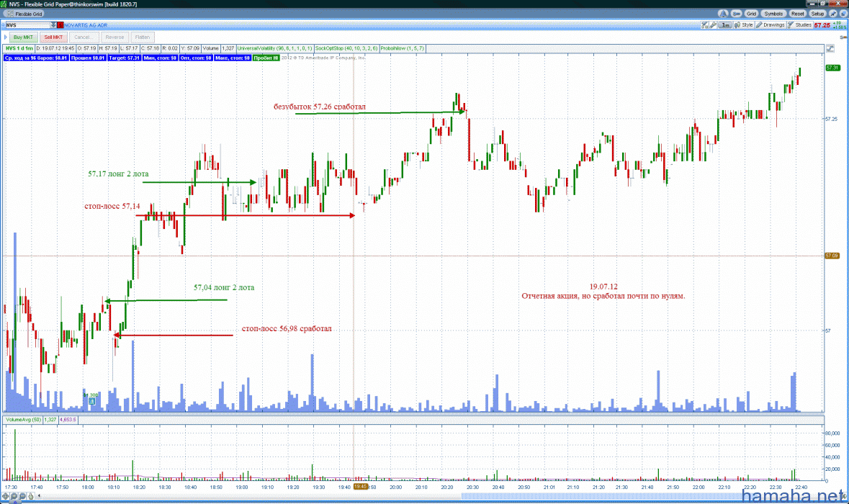The width and height of the screenshot is (849, 504).
Task: Click the NOVARTIS AG ADR company name
Action: pyautogui.click(x=86, y=25)
